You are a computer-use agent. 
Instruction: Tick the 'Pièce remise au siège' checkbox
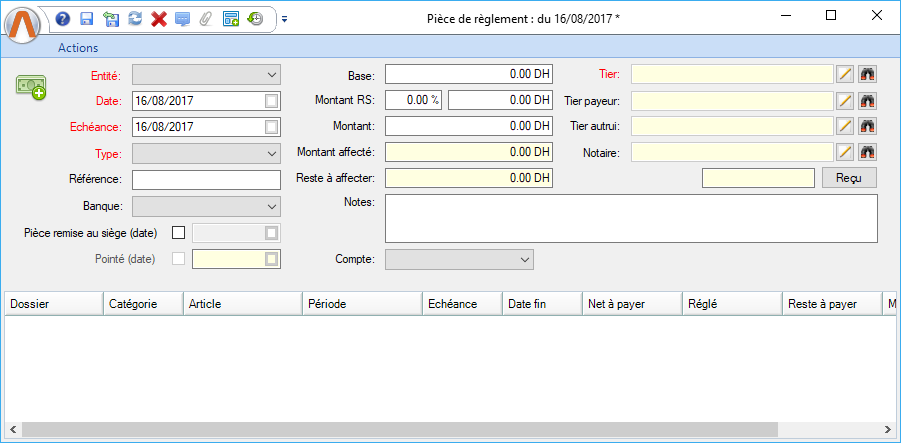(x=179, y=233)
